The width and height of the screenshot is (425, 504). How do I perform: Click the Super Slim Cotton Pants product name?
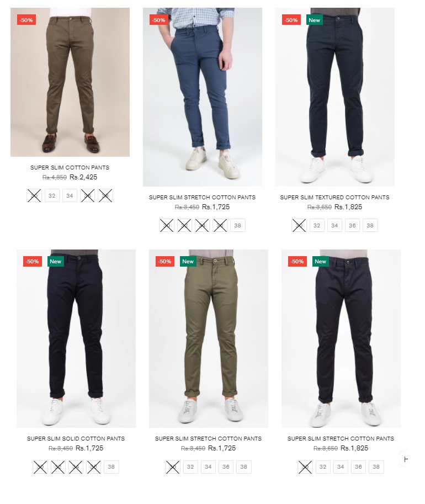70,167
